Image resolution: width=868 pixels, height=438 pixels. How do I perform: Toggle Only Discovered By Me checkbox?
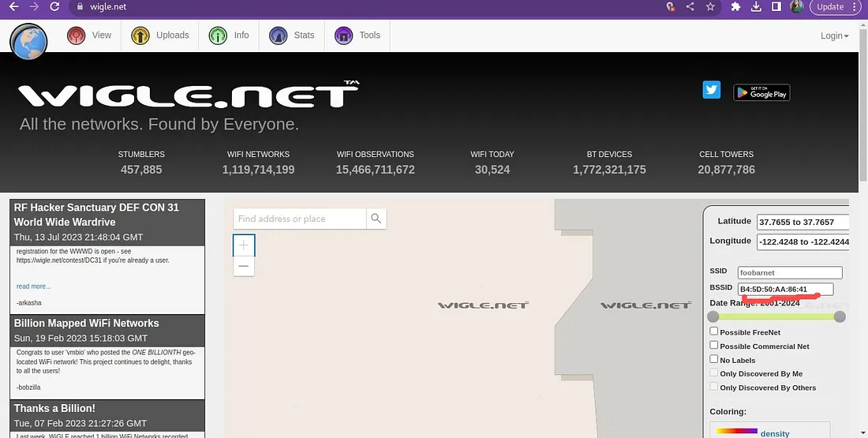714,372
